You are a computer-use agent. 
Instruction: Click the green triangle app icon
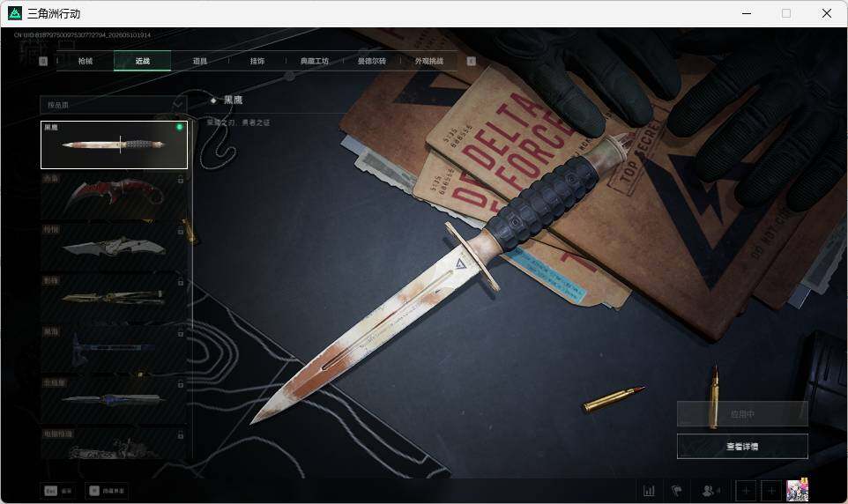click(15, 13)
